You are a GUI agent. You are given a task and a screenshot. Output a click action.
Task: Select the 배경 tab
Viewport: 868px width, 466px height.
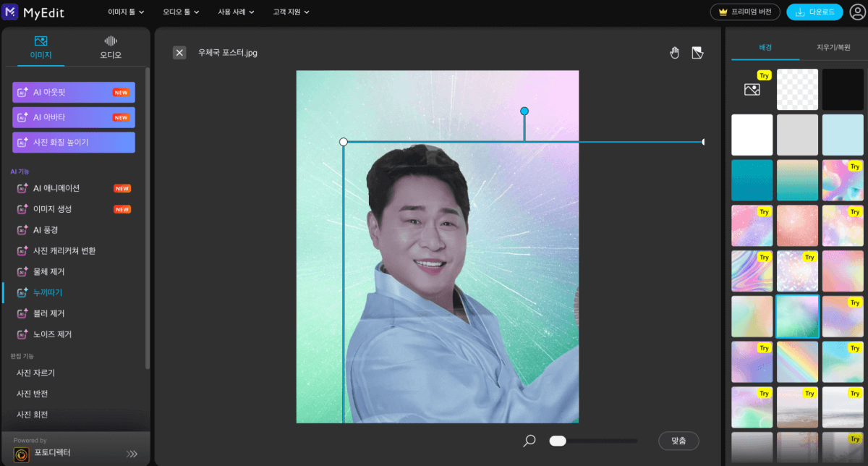(x=765, y=47)
